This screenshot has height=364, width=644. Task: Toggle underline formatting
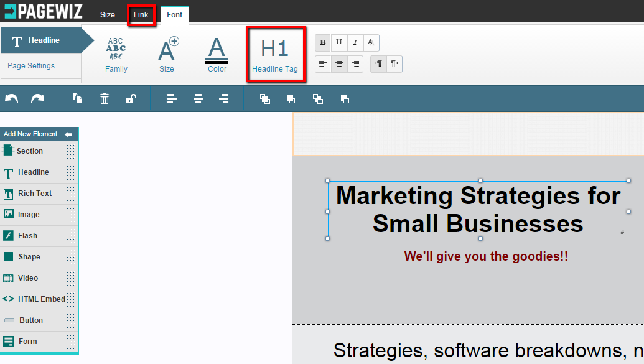tap(339, 42)
